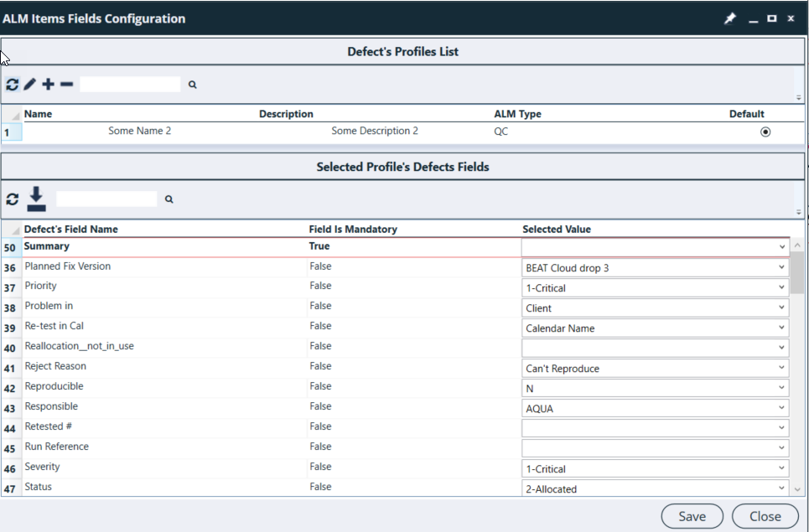
Task: Expand the Planned Fix Version dropdown
Action: pos(781,267)
